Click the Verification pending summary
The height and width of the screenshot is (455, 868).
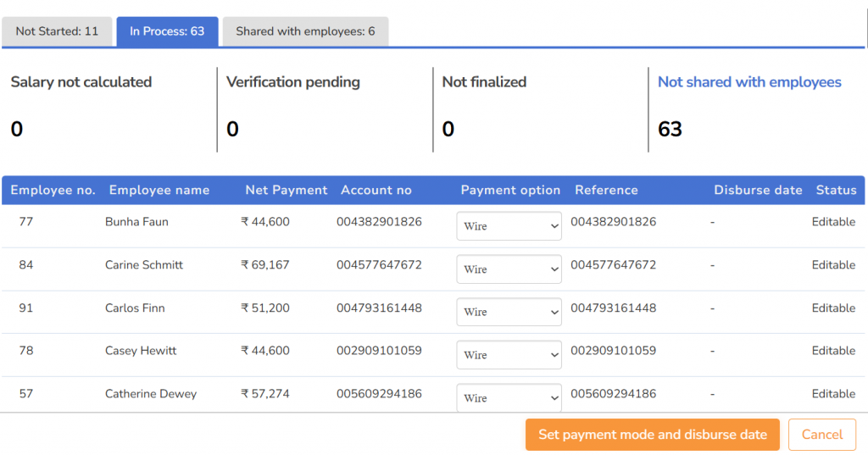(x=293, y=82)
